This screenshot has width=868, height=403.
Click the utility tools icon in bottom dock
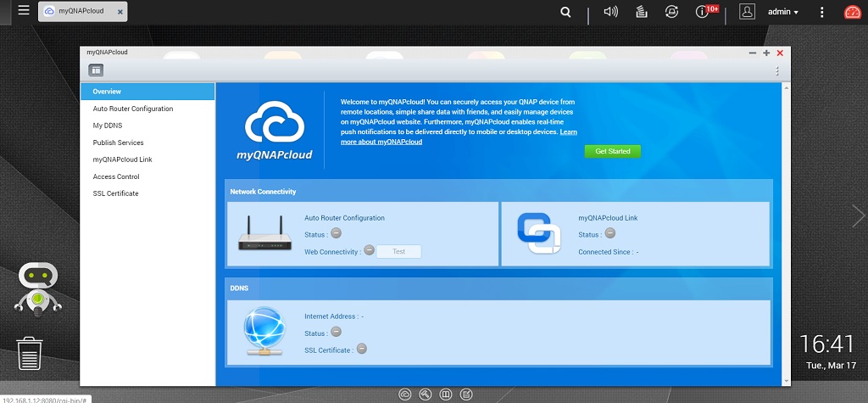(x=426, y=395)
